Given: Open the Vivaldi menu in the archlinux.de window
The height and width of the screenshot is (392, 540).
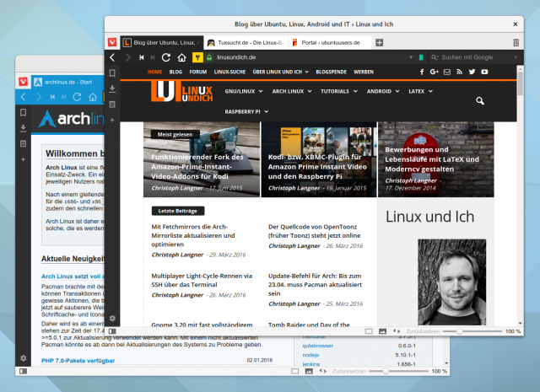Looking at the screenshot, I should coord(23,82).
